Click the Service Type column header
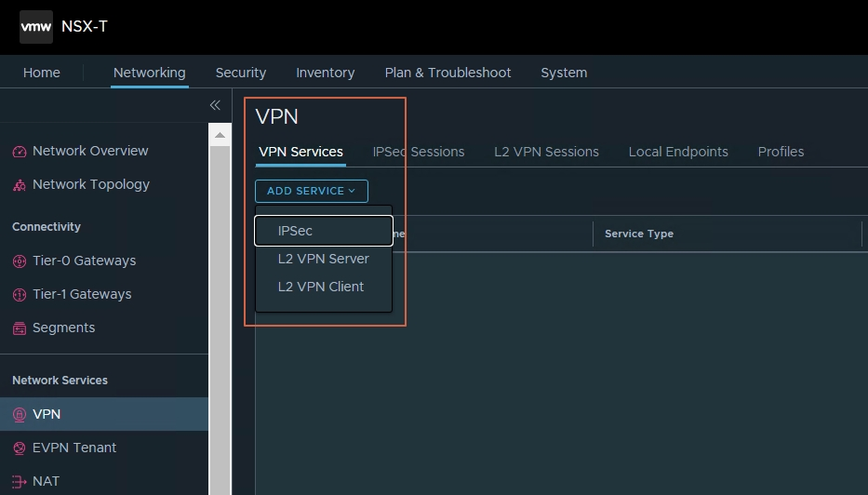Screen dimensions: 868x495 [x=639, y=234]
